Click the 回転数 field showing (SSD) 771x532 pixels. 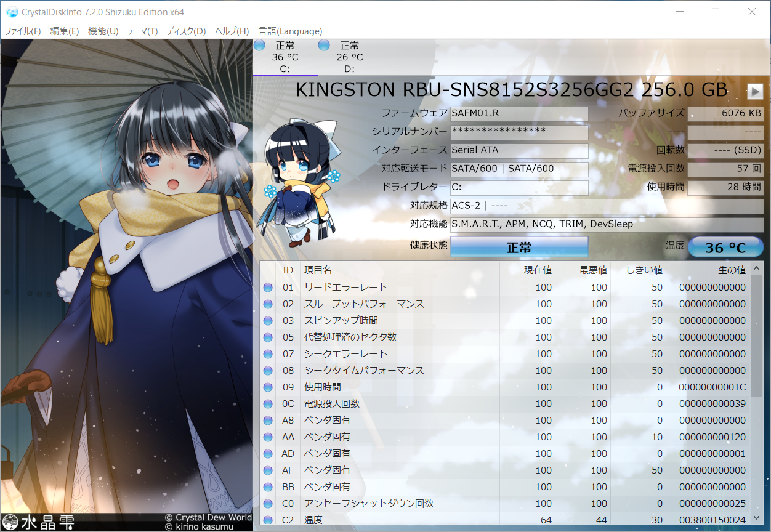(725, 150)
